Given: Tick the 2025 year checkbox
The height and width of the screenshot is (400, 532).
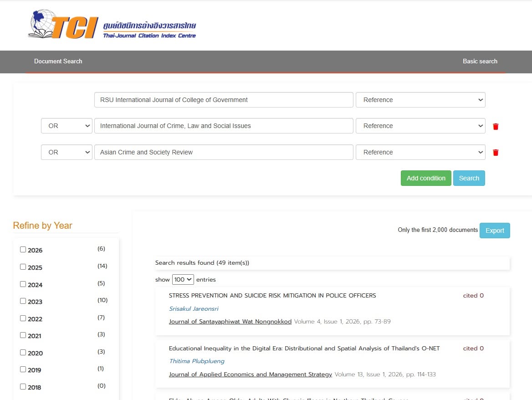Looking at the screenshot, I should (23, 267).
